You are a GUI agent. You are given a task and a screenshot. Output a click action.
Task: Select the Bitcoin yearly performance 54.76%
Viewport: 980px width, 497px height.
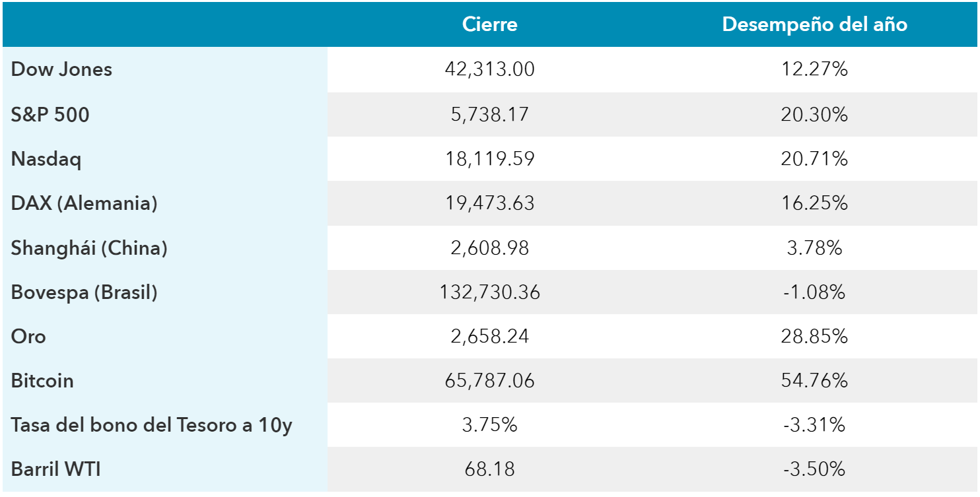tap(814, 381)
